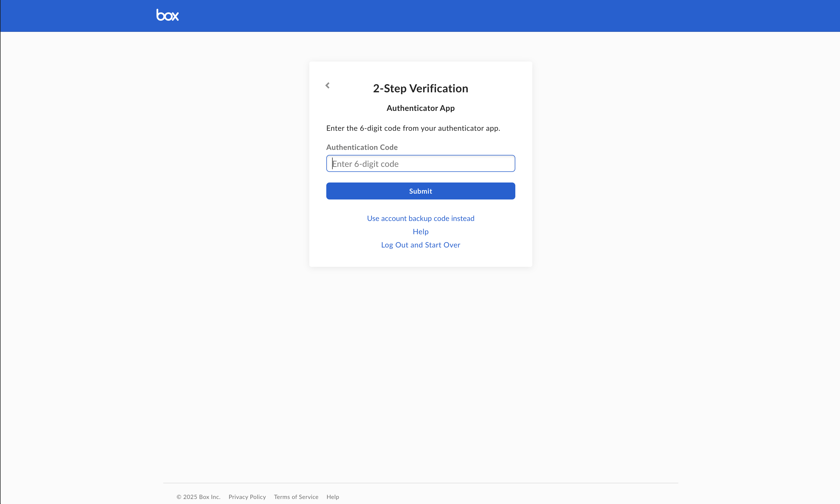Focus the Authentication Code input field
Viewport: 840px width, 504px height.
pyautogui.click(x=420, y=164)
